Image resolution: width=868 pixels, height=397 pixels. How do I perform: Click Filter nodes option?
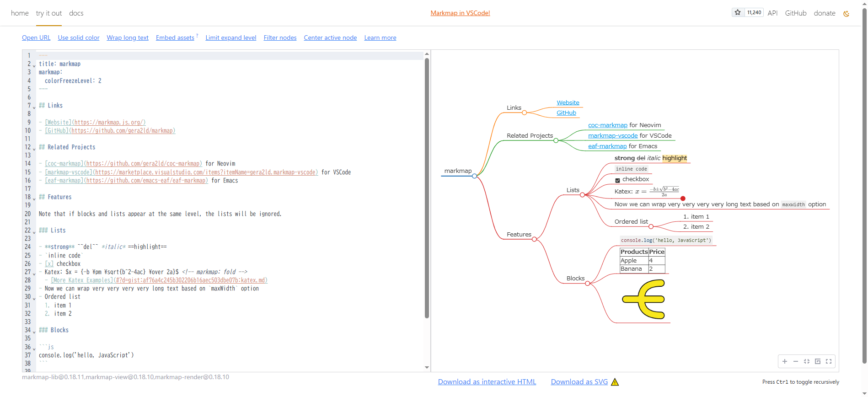point(280,38)
